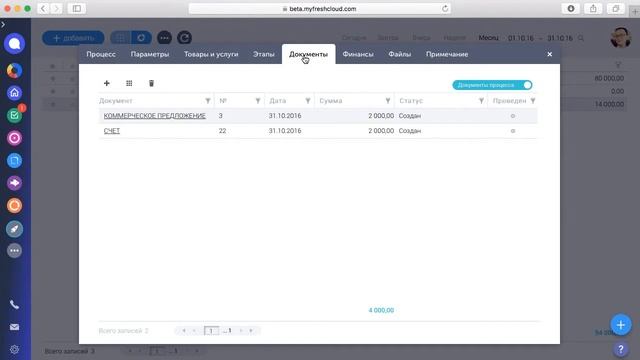Open the Safari share button
This screenshot has width=640, height=360.
click(x=593, y=9)
